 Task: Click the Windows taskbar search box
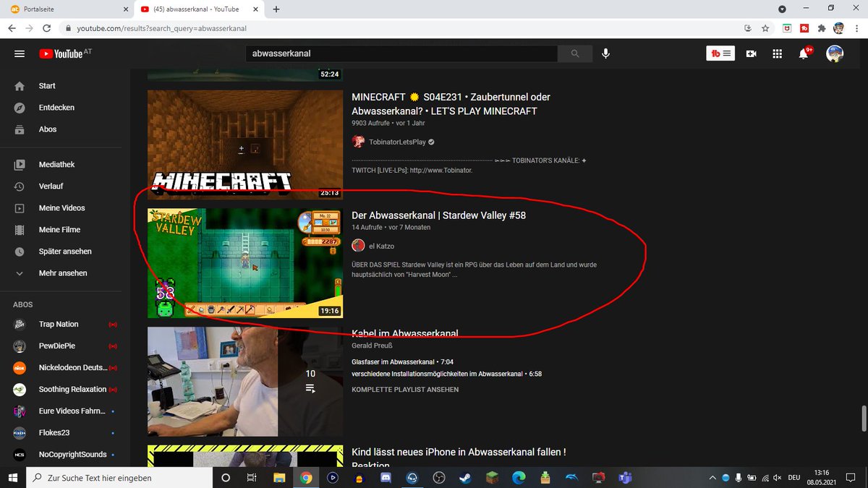coord(119,478)
